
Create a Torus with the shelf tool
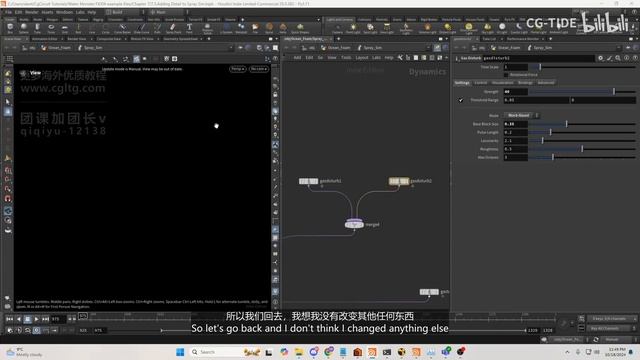coord(51,28)
